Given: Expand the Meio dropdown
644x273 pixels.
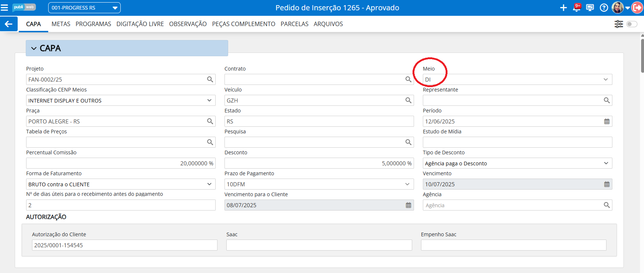Looking at the screenshot, I should tap(605, 79).
